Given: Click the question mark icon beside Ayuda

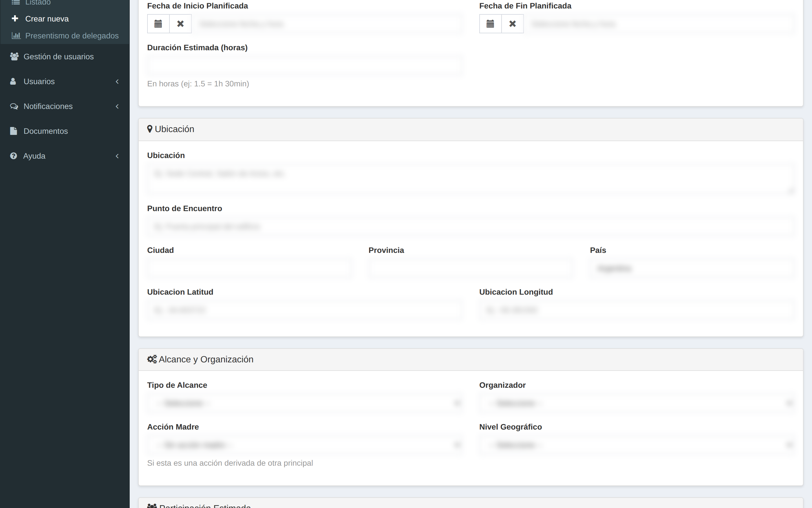Looking at the screenshot, I should [x=14, y=156].
